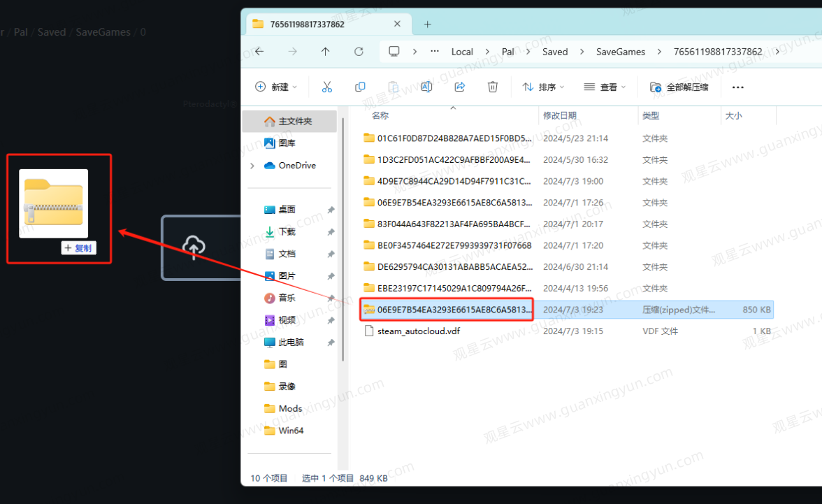The width and height of the screenshot is (822, 504).
Task: Click the Copy icon in toolbar
Action: 360,87
